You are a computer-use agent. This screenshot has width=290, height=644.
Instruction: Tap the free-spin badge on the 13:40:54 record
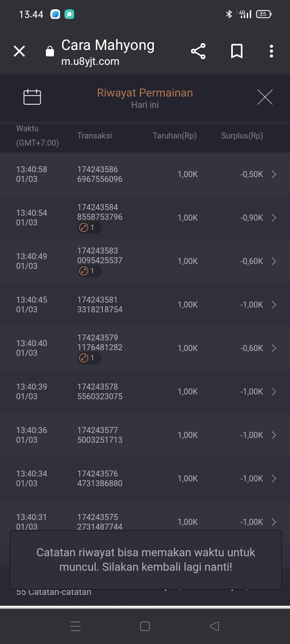click(x=89, y=227)
